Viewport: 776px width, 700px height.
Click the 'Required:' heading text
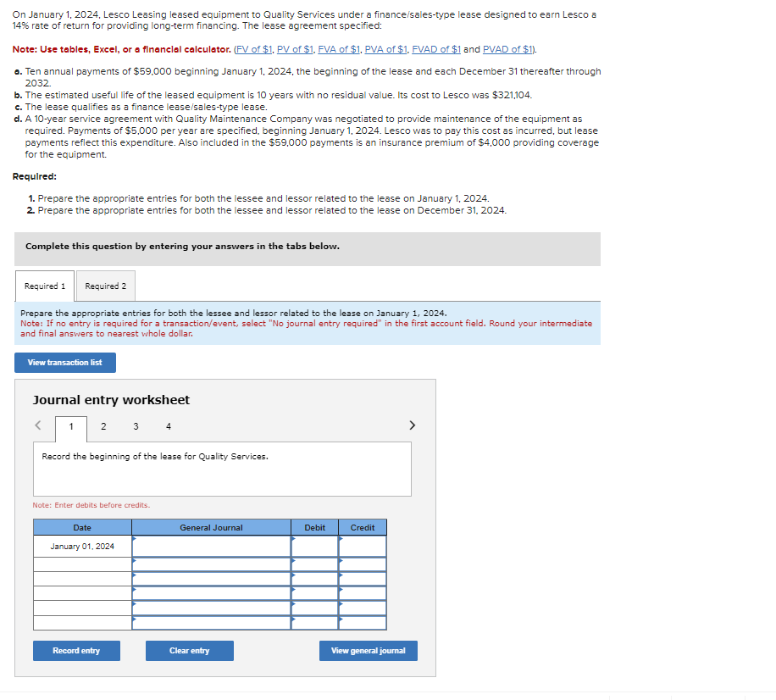[x=35, y=176]
